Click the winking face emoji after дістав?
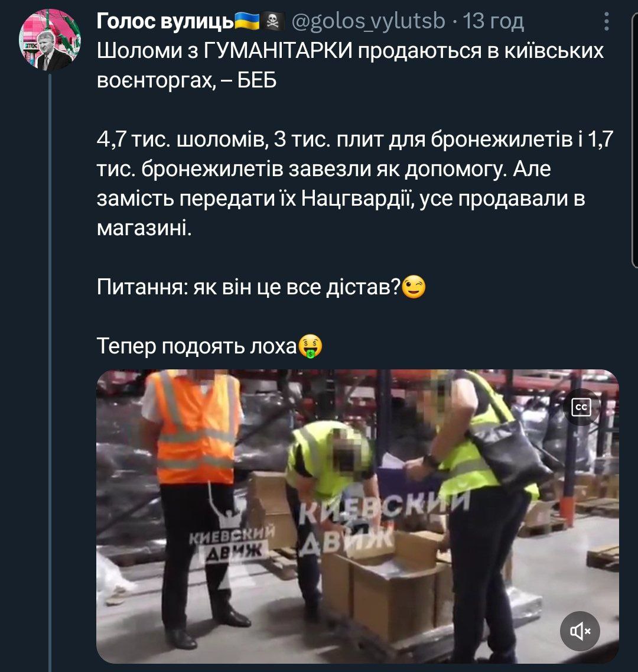 point(414,287)
